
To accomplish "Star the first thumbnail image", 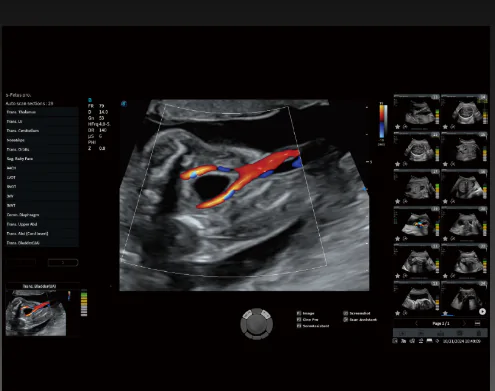I will pyautogui.click(x=397, y=127).
